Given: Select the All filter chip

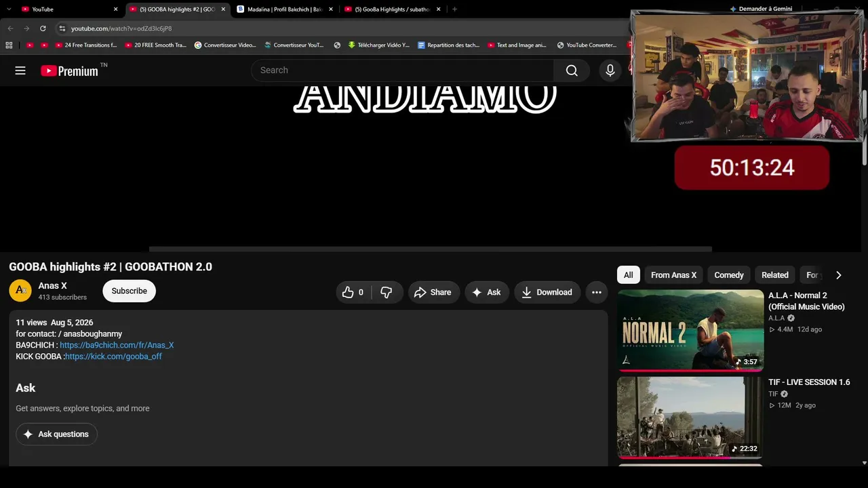Looking at the screenshot, I should (629, 275).
